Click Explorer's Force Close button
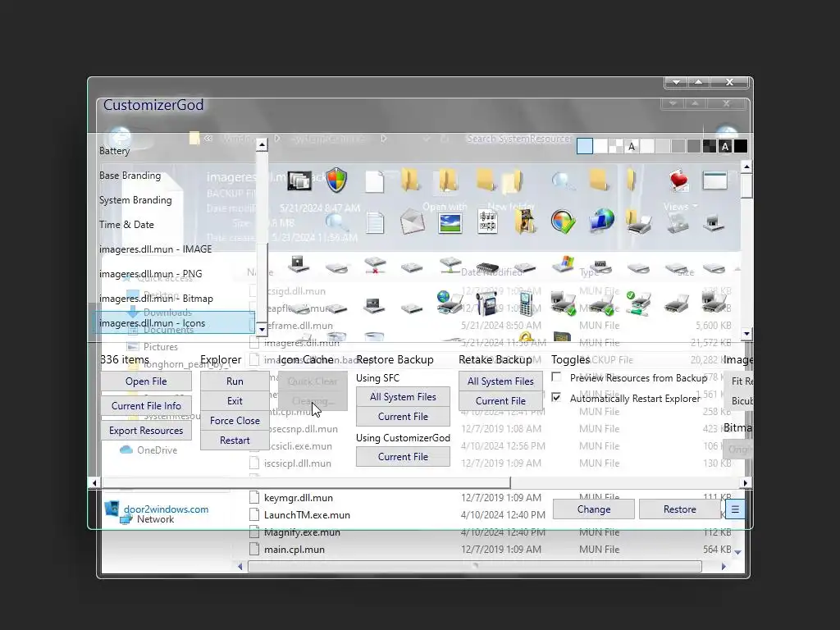 235,421
